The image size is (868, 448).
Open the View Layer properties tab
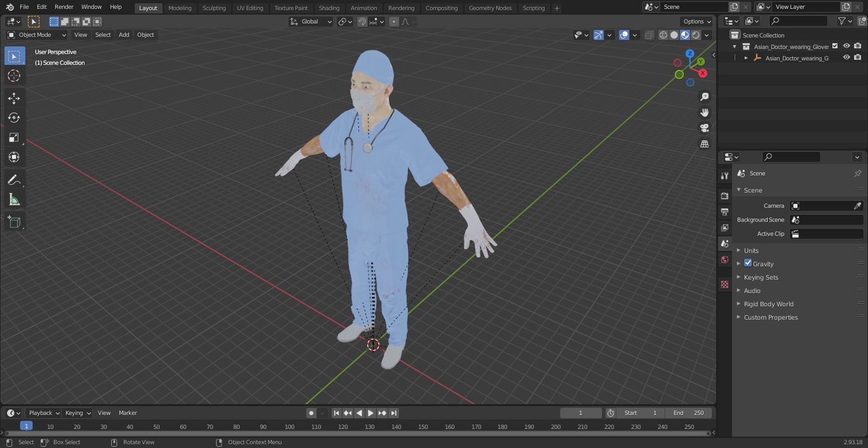pos(724,227)
